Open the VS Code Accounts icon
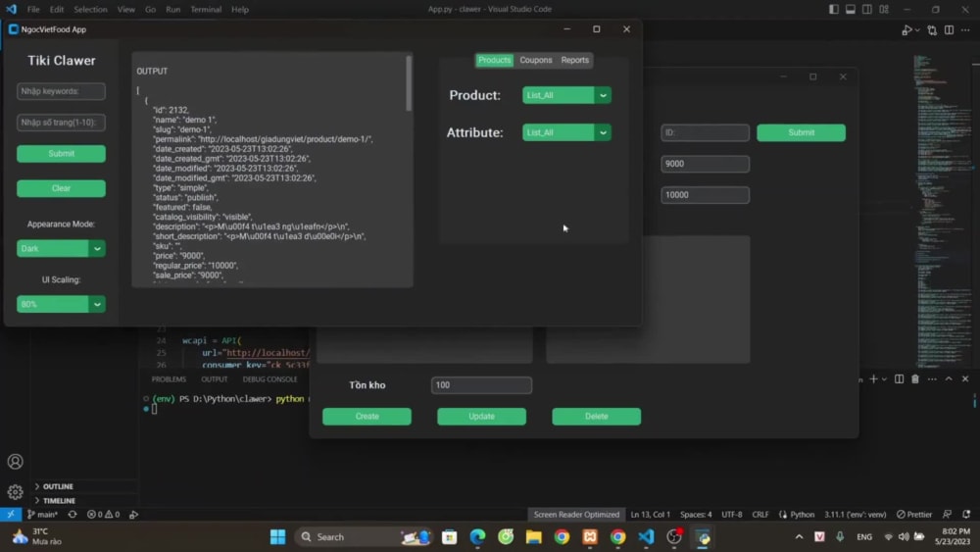980x552 pixels. (15, 462)
